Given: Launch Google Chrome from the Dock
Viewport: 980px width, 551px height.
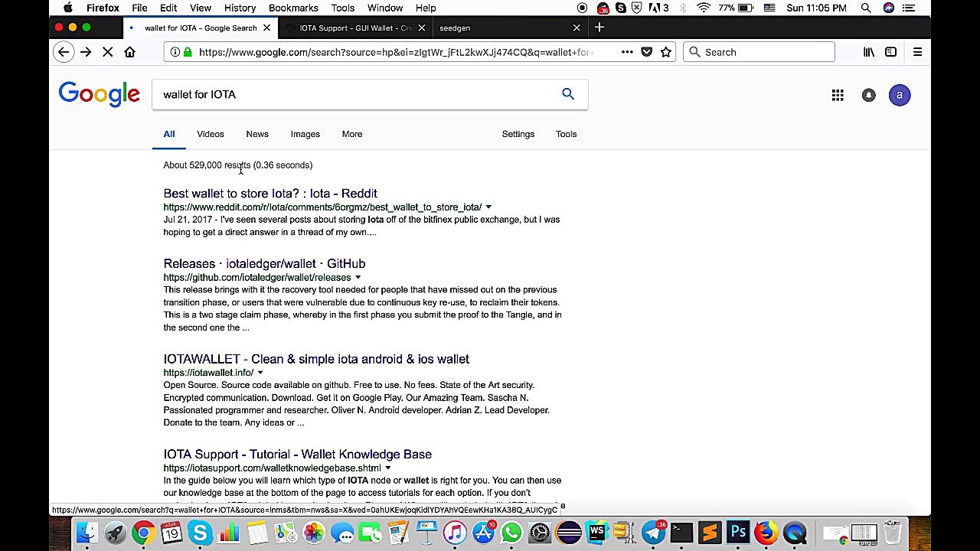Looking at the screenshot, I should coord(143,533).
